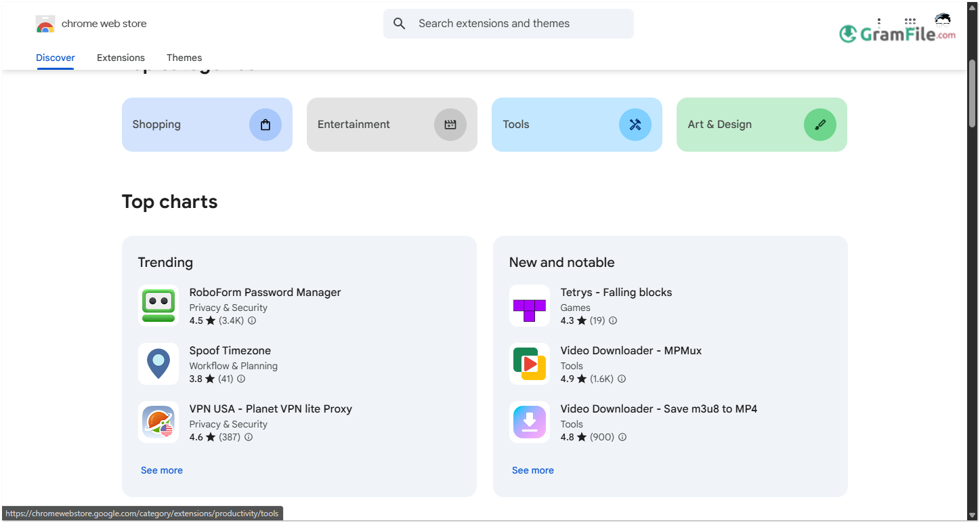The image size is (980, 523).
Task: Click the Video Downloader MPMux icon
Action: [530, 364]
